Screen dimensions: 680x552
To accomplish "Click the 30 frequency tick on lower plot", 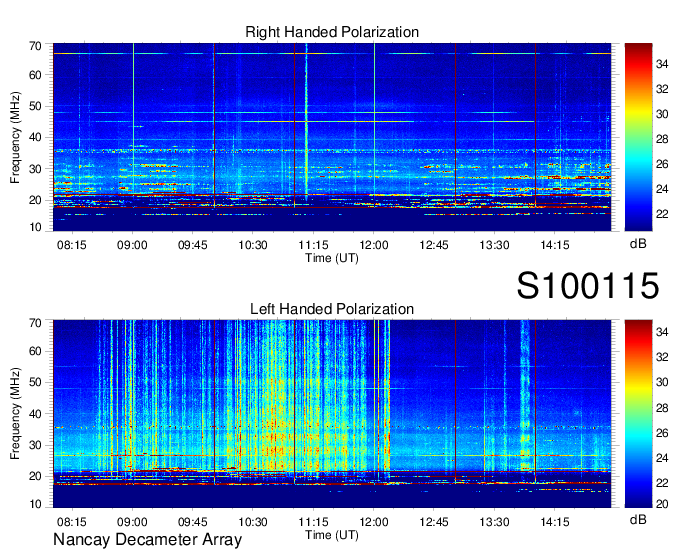I will point(35,445).
